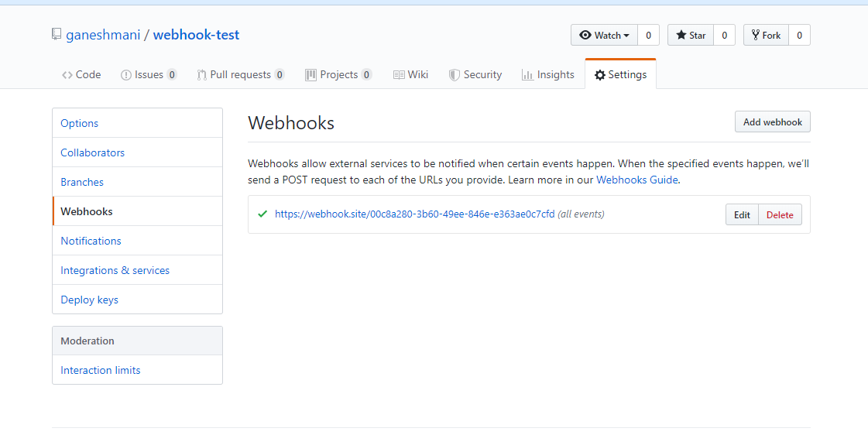Click the repository book icon
The image size is (868, 435).
[x=57, y=35]
